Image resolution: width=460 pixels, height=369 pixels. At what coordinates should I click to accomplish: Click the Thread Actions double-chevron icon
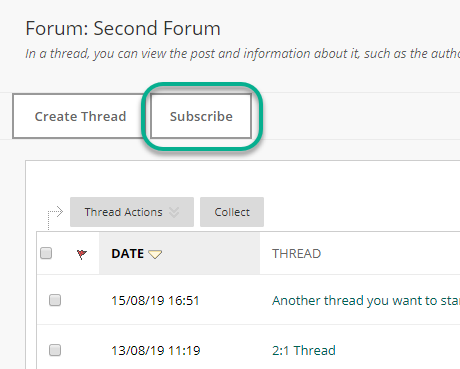pos(174,212)
